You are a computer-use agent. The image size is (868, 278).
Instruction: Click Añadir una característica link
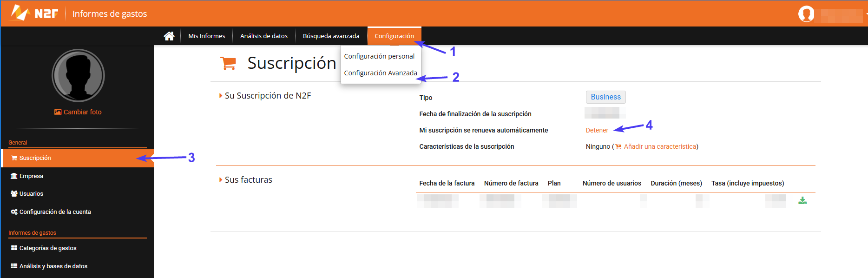[x=660, y=146]
